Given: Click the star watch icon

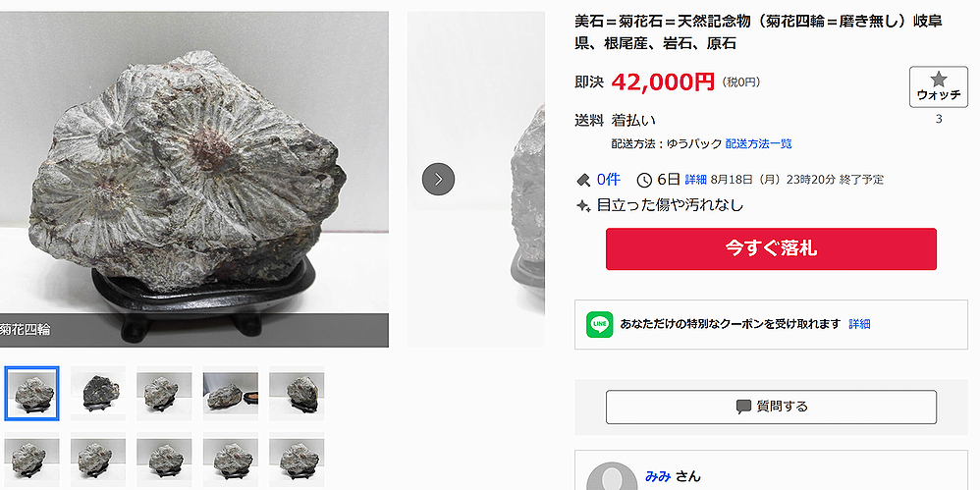Looking at the screenshot, I should tap(938, 80).
